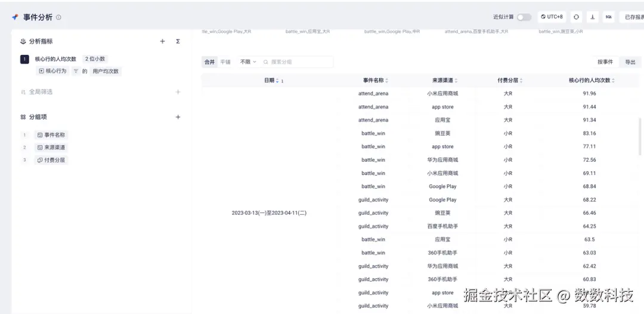
Task: Click the magnifier icon in 搜索分组 box
Action: point(266,62)
